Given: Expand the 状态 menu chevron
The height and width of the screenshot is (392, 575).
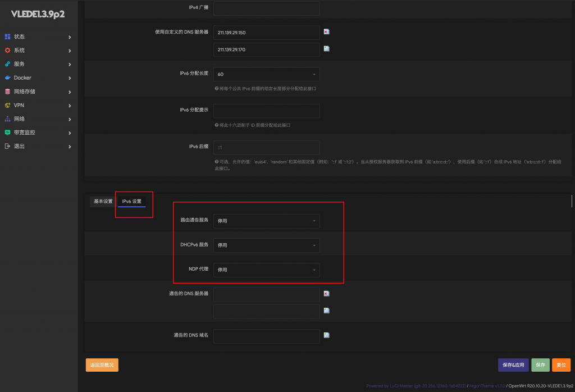Looking at the screenshot, I should [x=70, y=37].
